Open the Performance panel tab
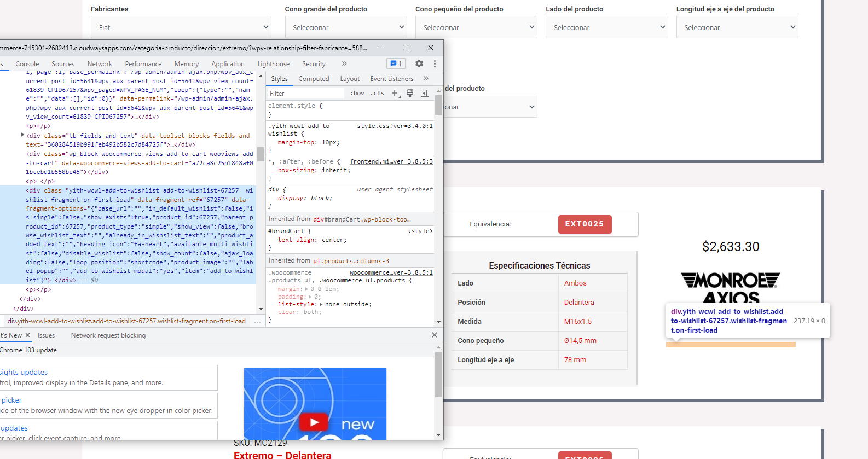 click(x=143, y=64)
